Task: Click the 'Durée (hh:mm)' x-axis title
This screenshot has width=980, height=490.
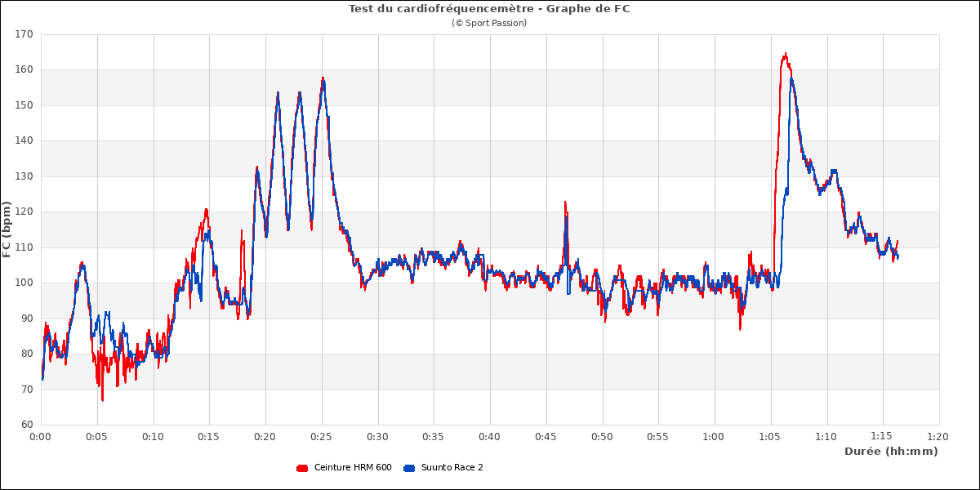Action: click(x=891, y=452)
